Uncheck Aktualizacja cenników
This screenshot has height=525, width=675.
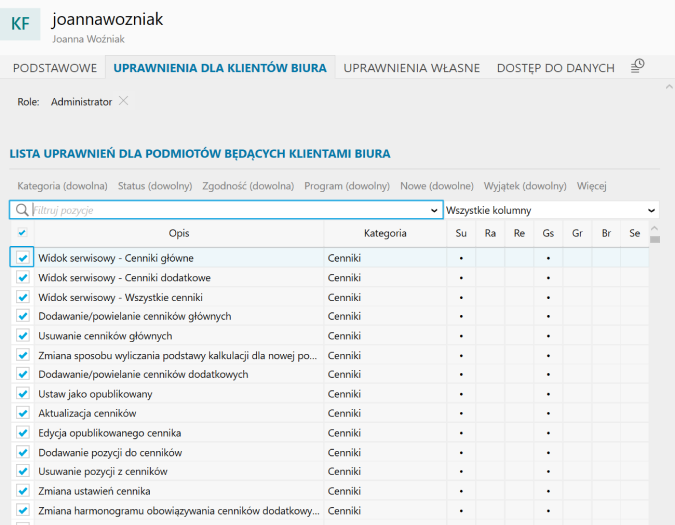tap(23, 413)
